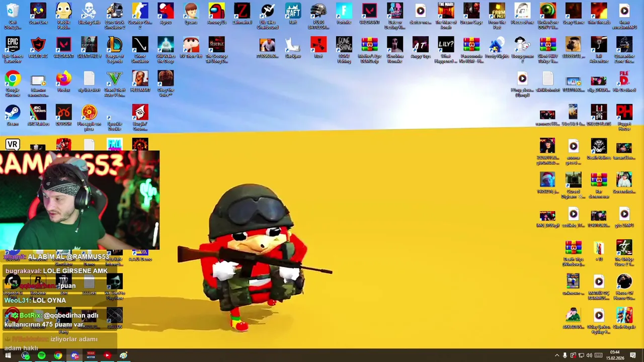Launch The Mare of Jonah shortcut
Image resolution: width=644 pixels, height=362 pixels.
coord(446,15)
